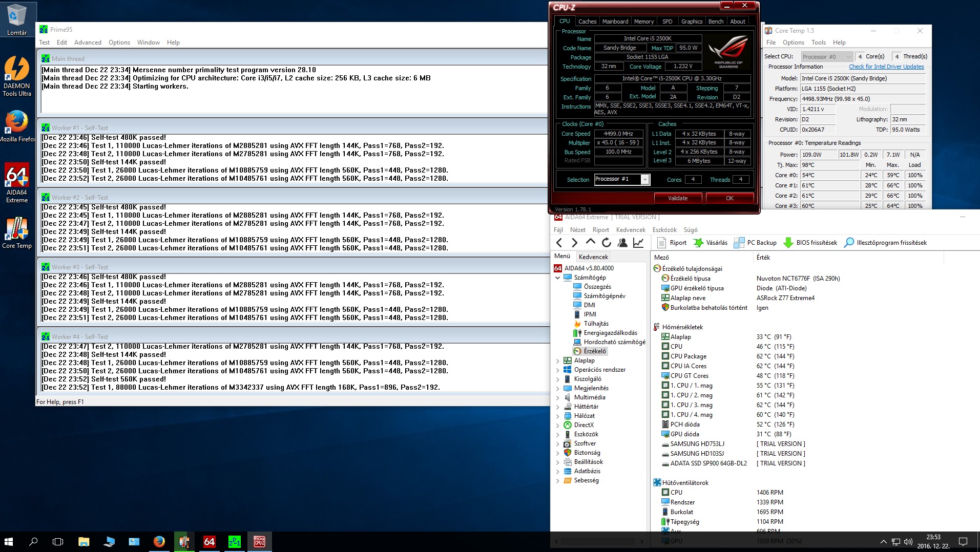
Task: Open notification center icon
Action: tap(963, 542)
